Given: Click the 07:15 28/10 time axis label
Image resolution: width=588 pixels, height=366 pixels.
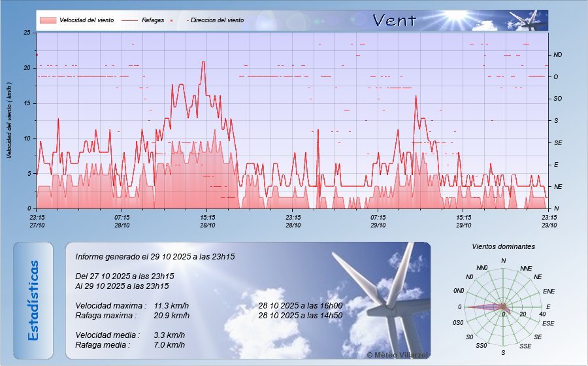Looking at the screenshot, I should point(122,221).
